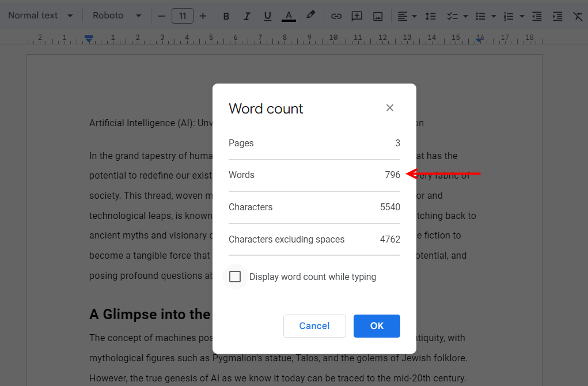Open the text color picker
Image resolution: width=588 pixels, height=386 pixels.
click(289, 16)
